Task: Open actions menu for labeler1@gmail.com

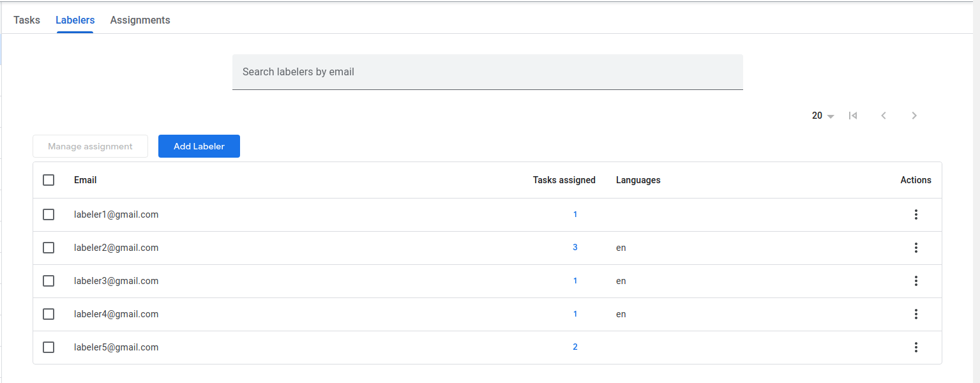Action: click(x=916, y=214)
